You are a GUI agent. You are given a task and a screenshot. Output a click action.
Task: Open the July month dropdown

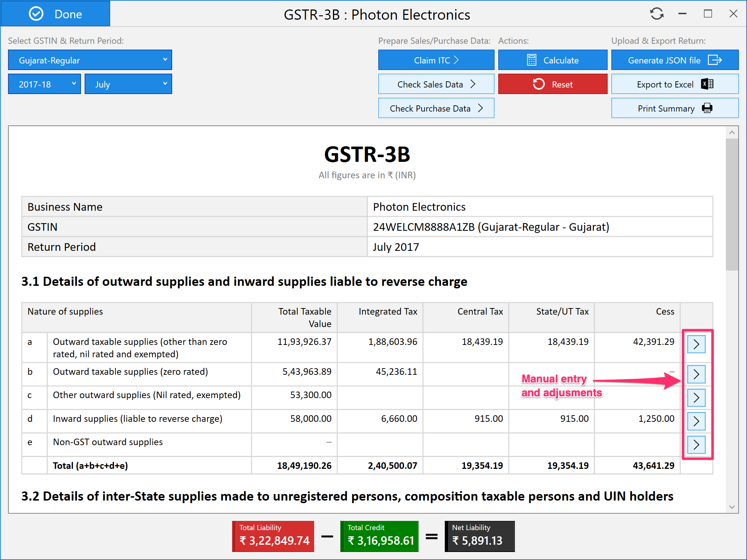pyautogui.click(x=128, y=84)
